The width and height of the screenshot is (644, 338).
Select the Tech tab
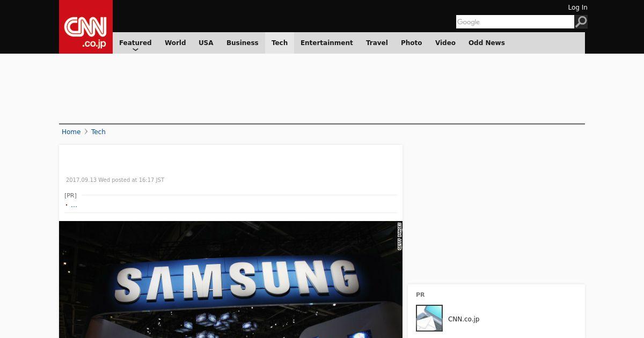pyautogui.click(x=280, y=43)
